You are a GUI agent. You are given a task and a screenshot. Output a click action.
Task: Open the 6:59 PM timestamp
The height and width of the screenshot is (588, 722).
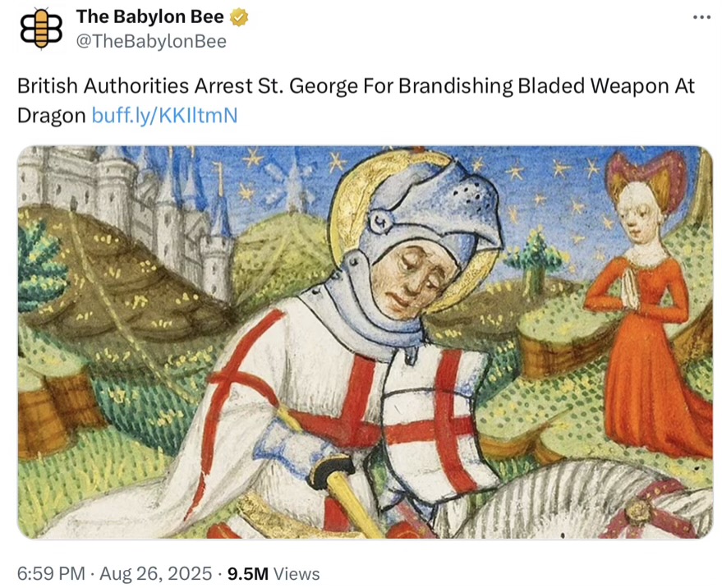[51, 574]
